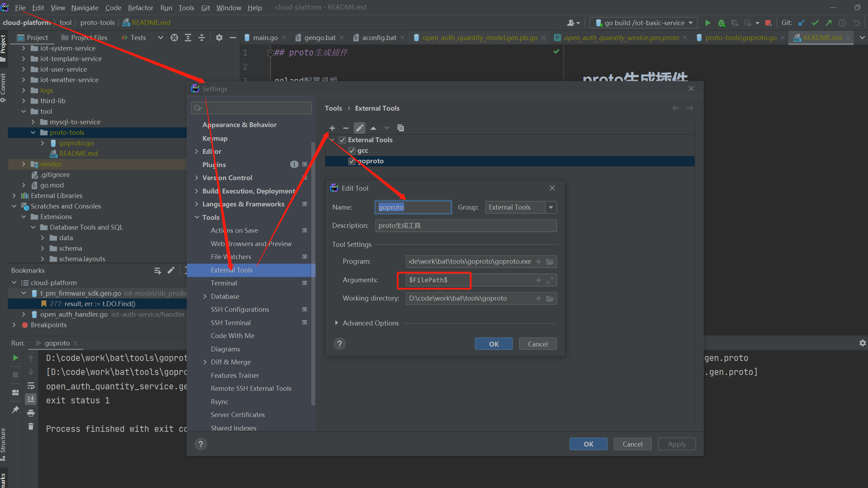Clear all Run console output
This screenshot has height=488, width=868.
tap(31, 426)
